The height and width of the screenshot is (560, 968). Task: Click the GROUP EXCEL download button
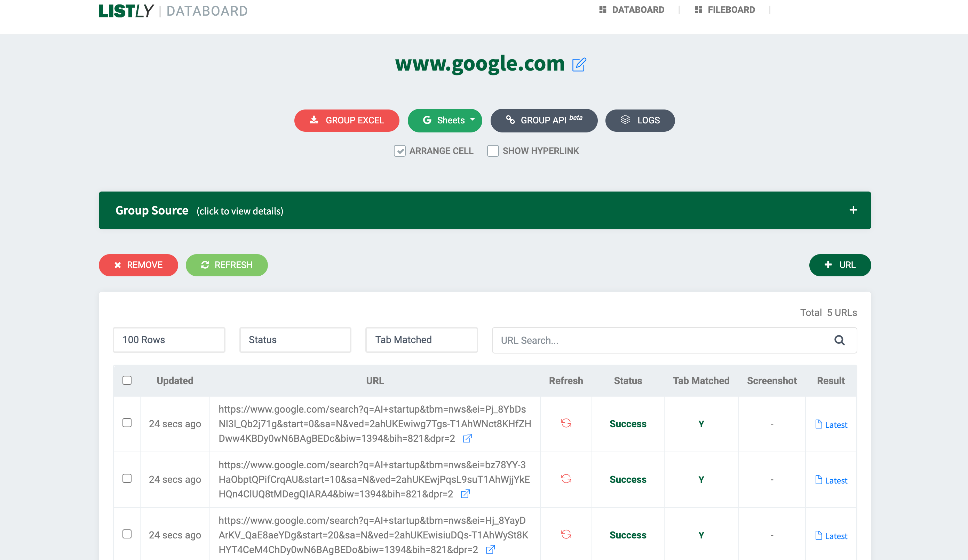347,121
